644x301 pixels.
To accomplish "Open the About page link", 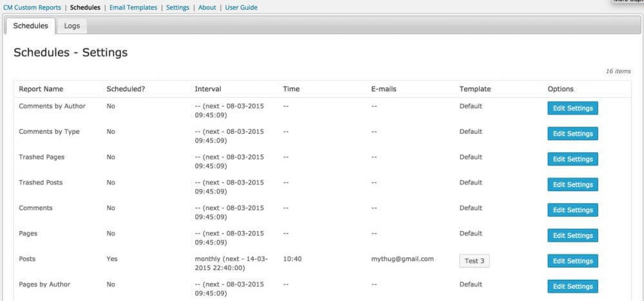I will pyautogui.click(x=207, y=8).
